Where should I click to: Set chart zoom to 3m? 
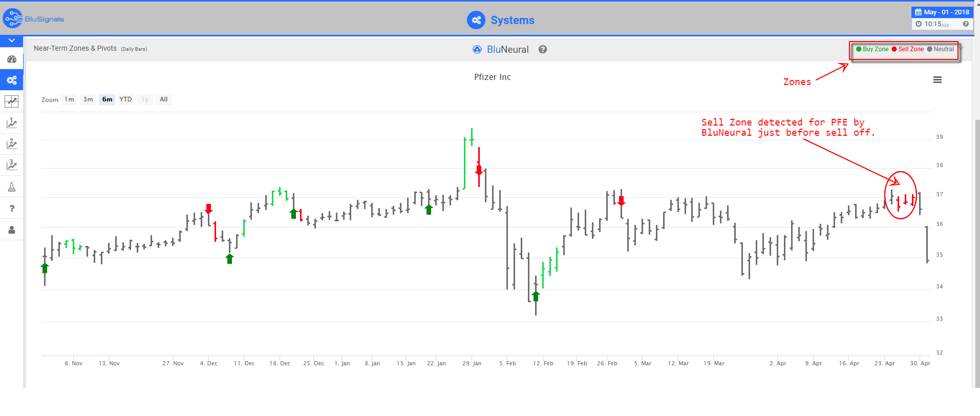[x=88, y=99]
